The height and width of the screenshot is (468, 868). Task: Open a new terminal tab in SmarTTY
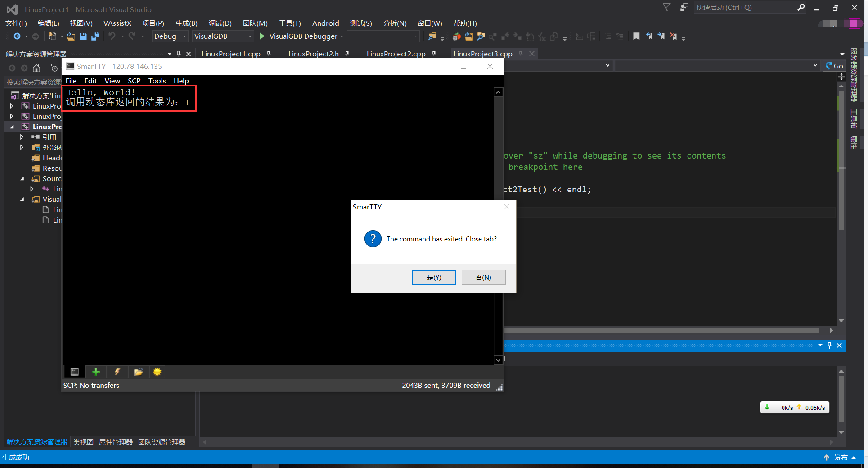tap(96, 372)
